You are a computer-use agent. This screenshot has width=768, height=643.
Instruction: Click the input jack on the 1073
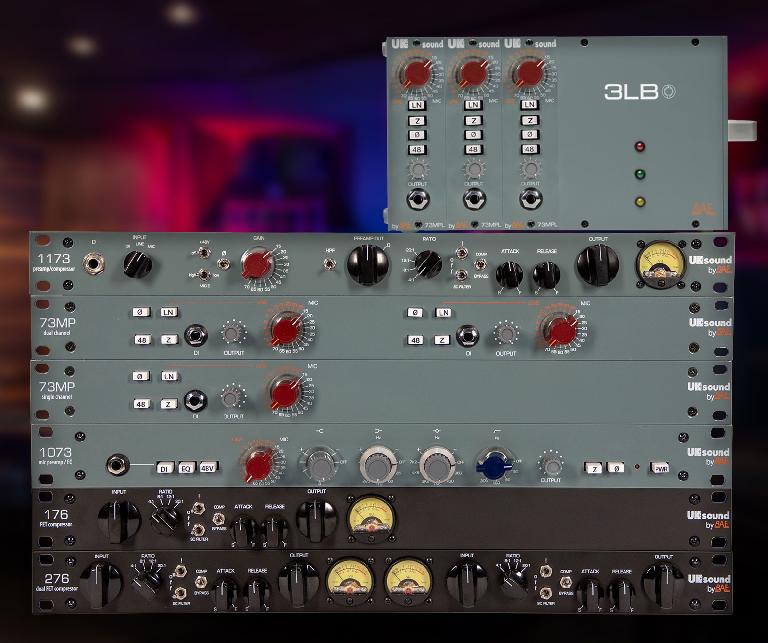pyautogui.click(x=118, y=465)
